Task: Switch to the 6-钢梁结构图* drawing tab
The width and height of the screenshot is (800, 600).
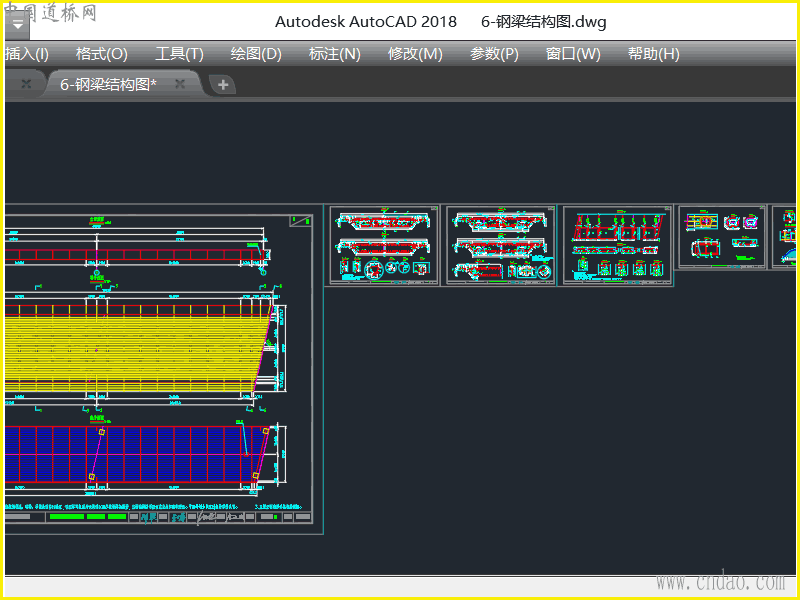Action: 108,85
